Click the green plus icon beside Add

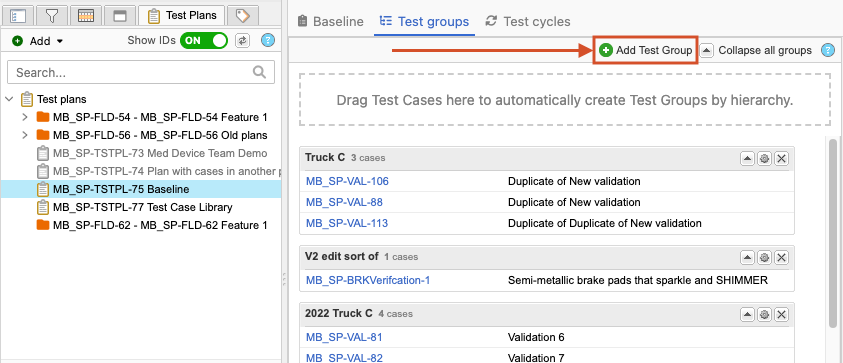(18, 41)
